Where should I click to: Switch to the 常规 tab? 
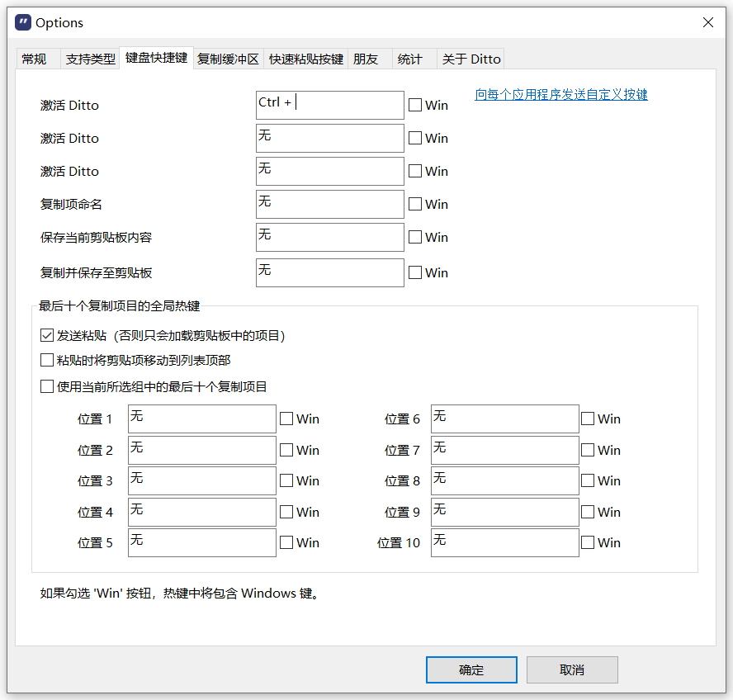(38, 59)
